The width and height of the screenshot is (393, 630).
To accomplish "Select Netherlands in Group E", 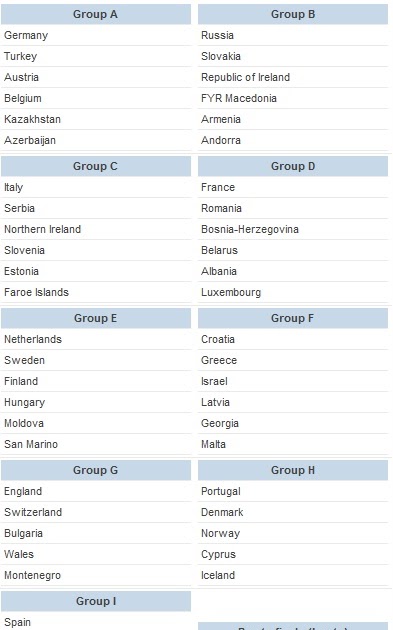I will tap(33, 339).
